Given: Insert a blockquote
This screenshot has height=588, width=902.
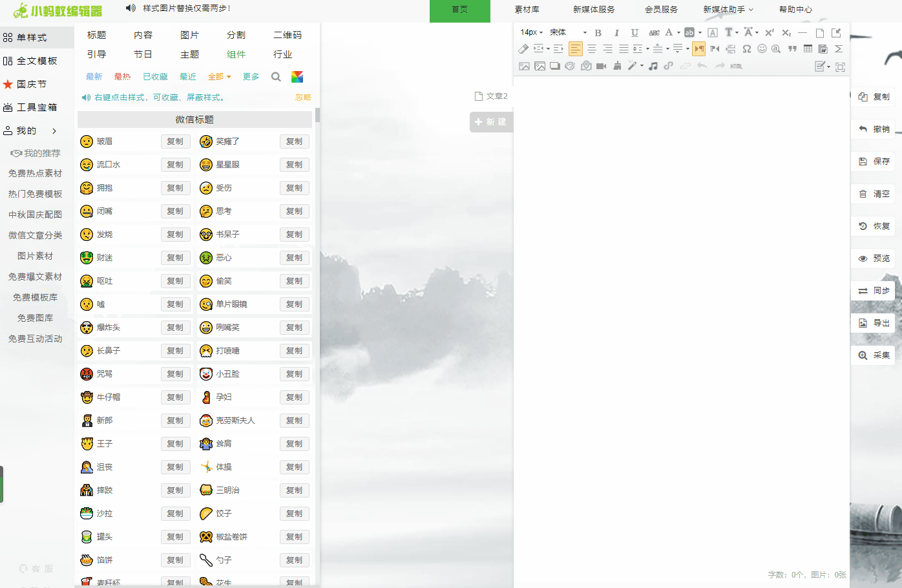Looking at the screenshot, I should [792, 48].
